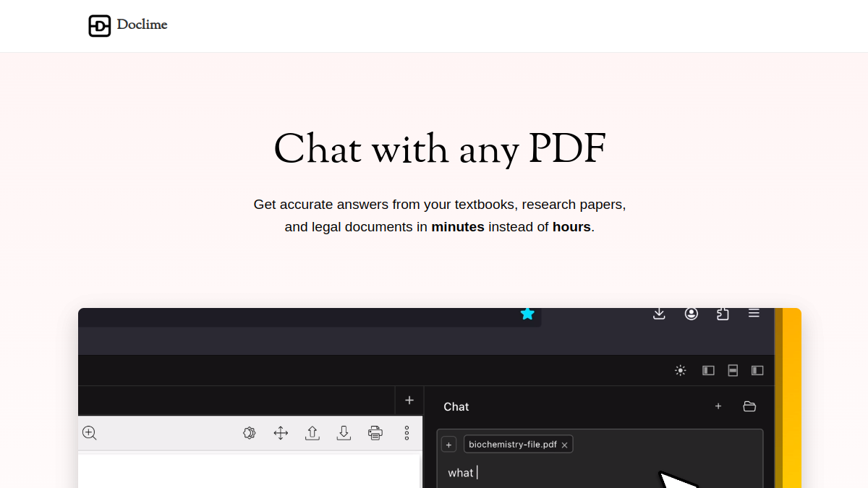Select the four-arrow move tool
The image size is (868, 488).
[281, 433]
